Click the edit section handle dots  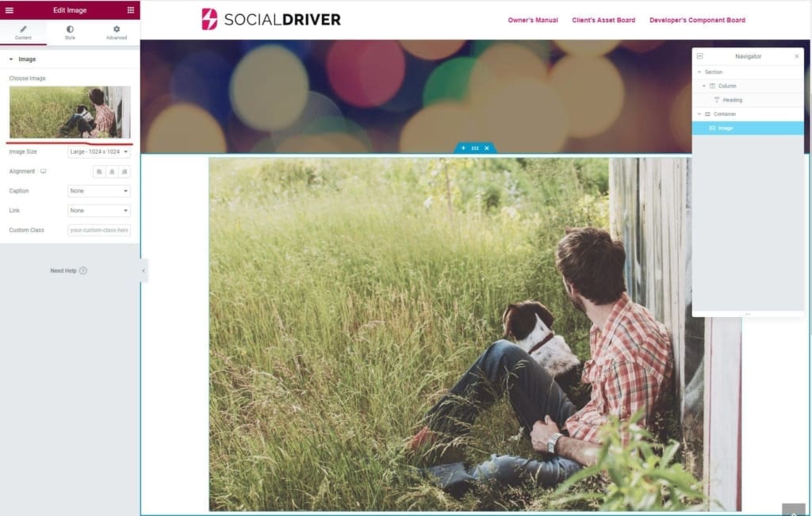(475, 148)
